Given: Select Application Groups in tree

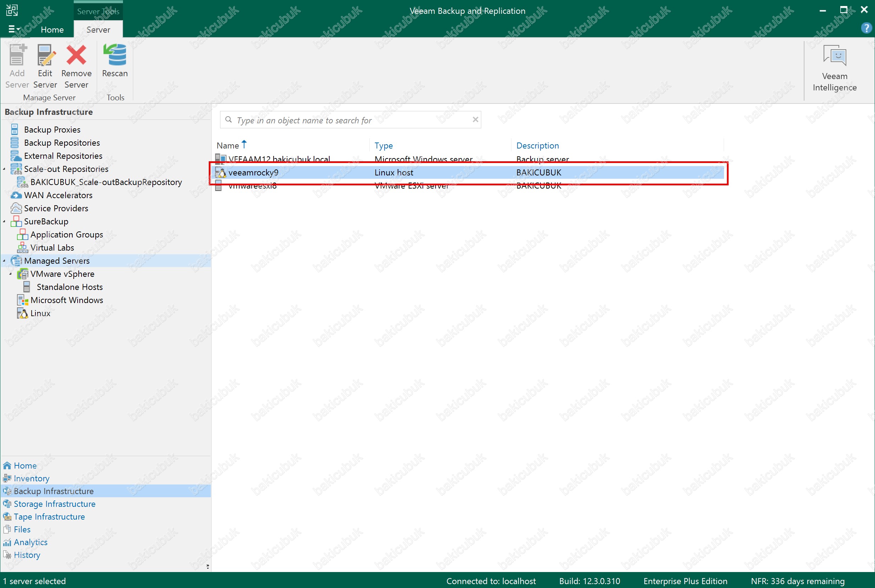Looking at the screenshot, I should point(66,234).
